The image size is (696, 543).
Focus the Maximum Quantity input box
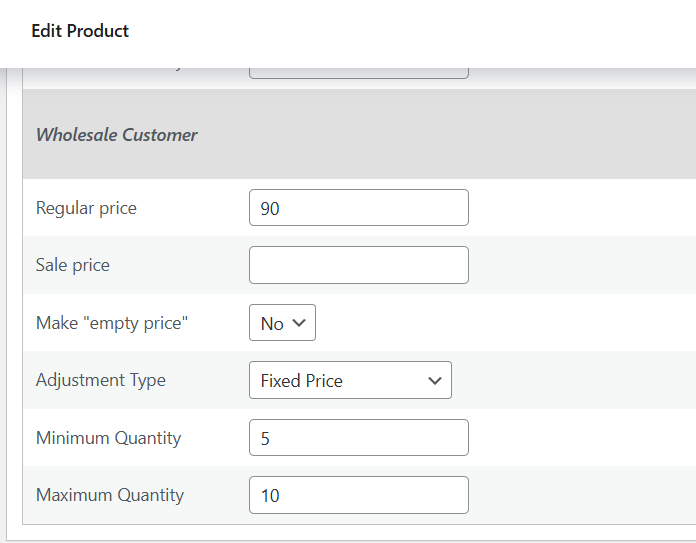point(358,495)
